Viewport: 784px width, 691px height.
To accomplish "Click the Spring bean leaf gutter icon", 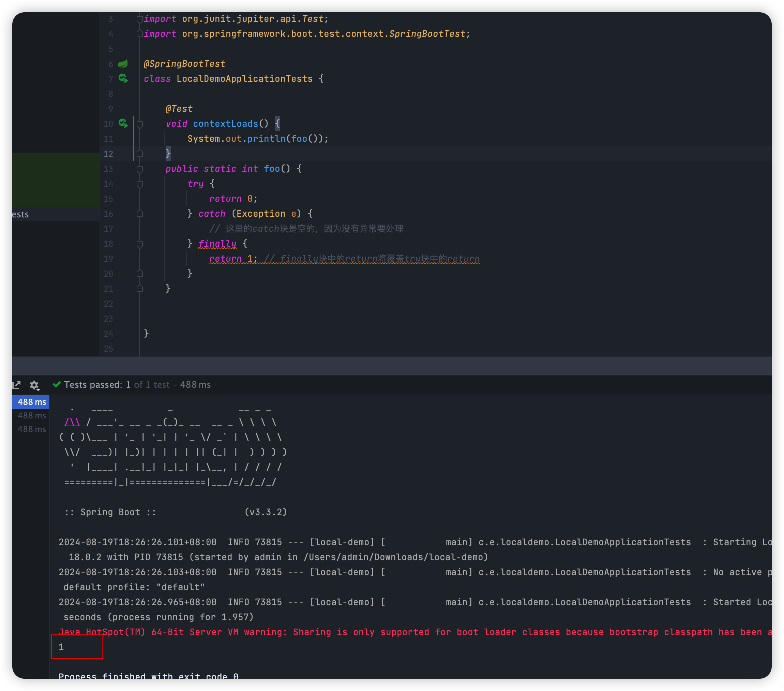I will [123, 64].
